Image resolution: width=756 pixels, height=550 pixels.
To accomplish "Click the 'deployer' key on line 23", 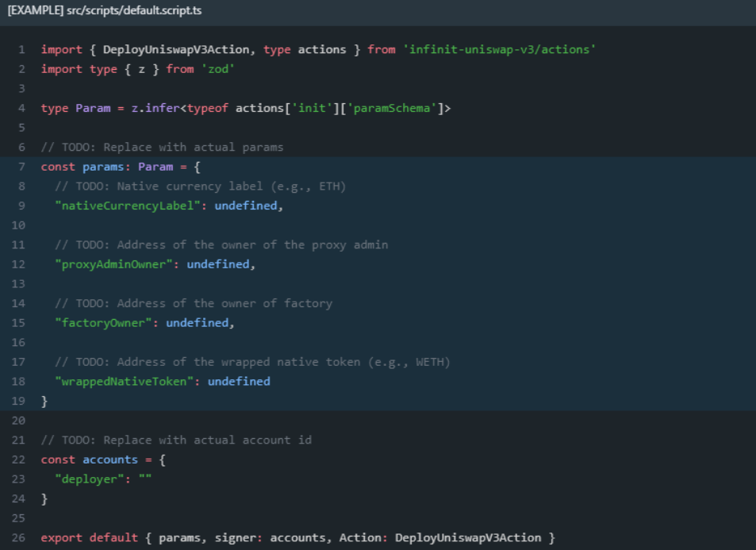I will pos(89,479).
